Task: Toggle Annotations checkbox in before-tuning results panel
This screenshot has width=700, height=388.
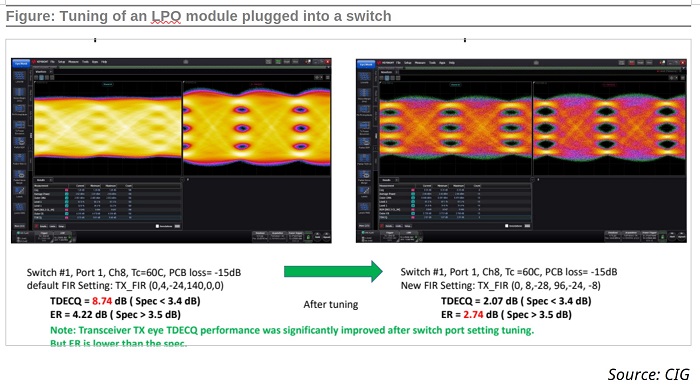Action: click(x=157, y=226)
